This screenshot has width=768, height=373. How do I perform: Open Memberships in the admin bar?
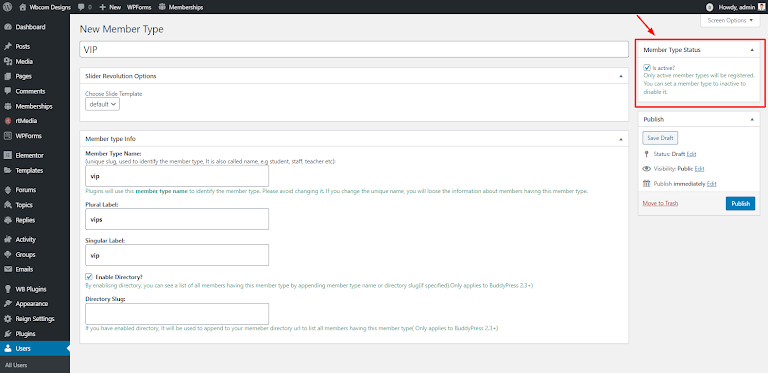[181, 7]
